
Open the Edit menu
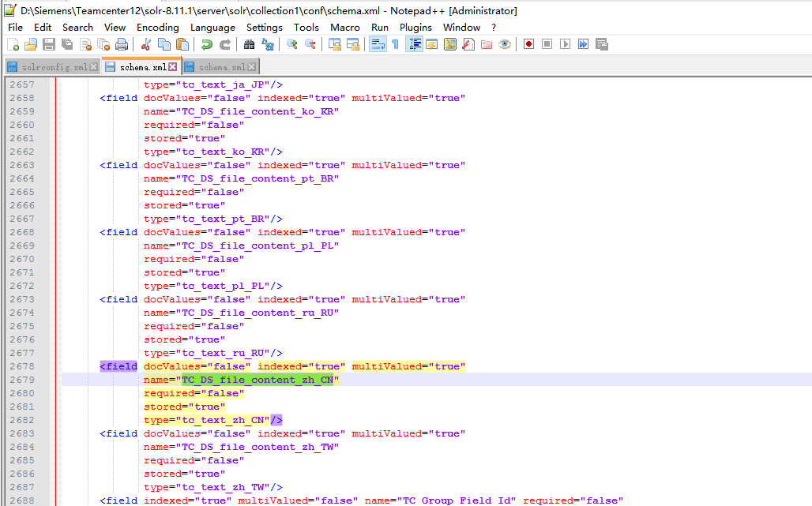point(43,28)
